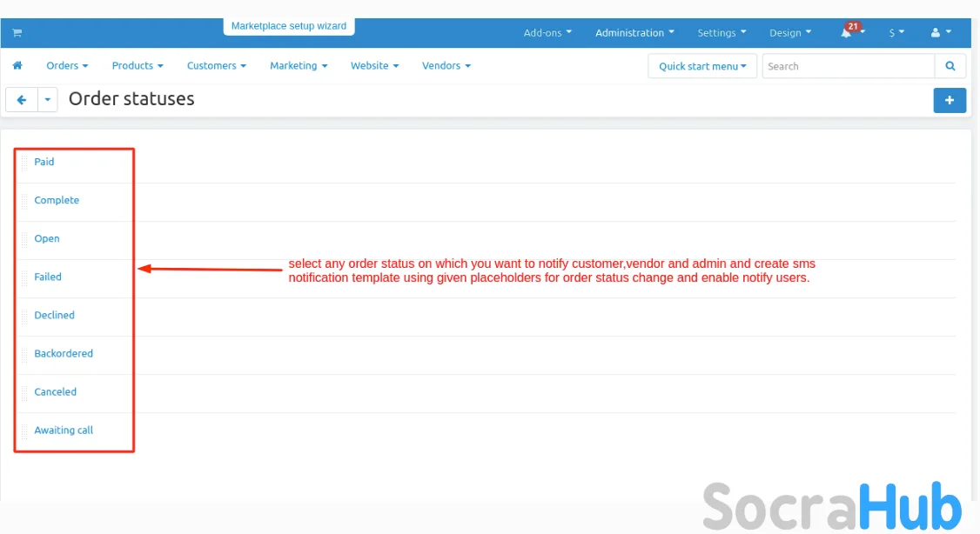The height and width of the screenshot is (534, 980).
Task: Open the Canceled order status
Action: coord(55,391)
